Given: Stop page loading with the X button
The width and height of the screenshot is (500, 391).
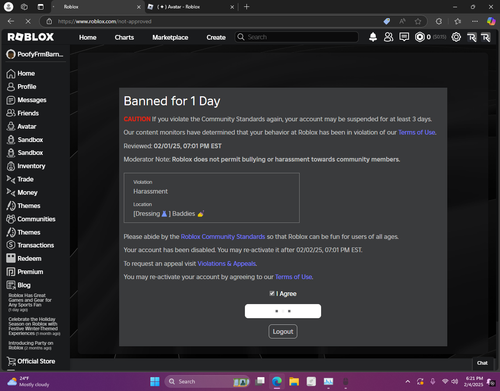Looking at the screenshot, I should (x=28, y=21).
